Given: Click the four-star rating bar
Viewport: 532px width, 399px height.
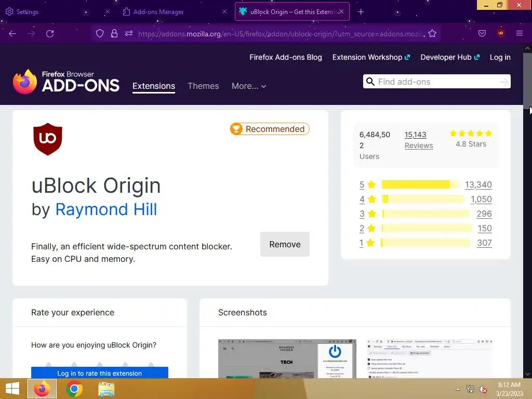Looking at the screenshot, I should 423,199.
